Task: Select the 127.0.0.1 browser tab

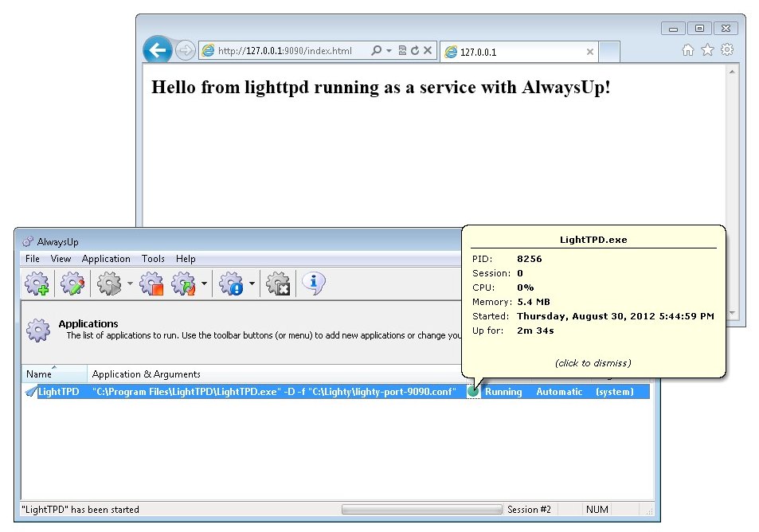Action: coord(519,52)
